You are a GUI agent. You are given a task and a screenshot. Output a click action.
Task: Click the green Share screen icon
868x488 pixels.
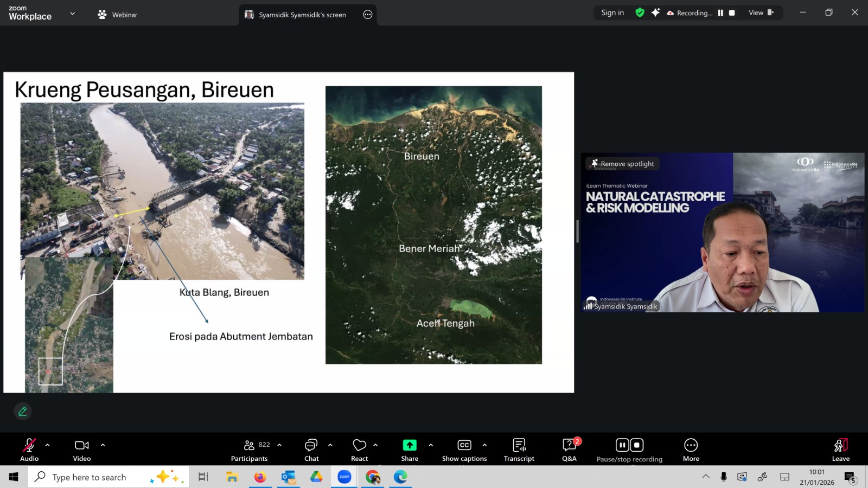point(410,445)
